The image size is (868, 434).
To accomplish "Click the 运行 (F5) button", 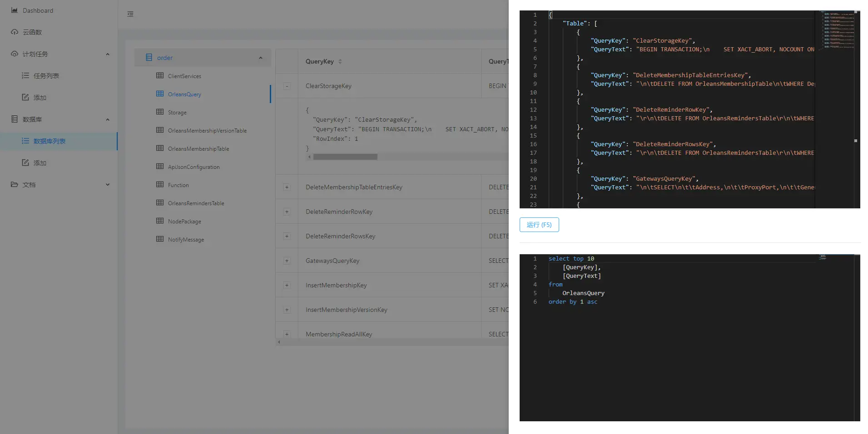I will 539,225.
